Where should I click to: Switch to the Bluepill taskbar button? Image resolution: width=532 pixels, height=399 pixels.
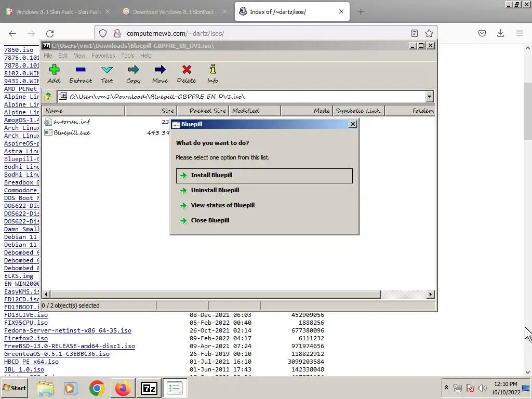pos(175,388)
